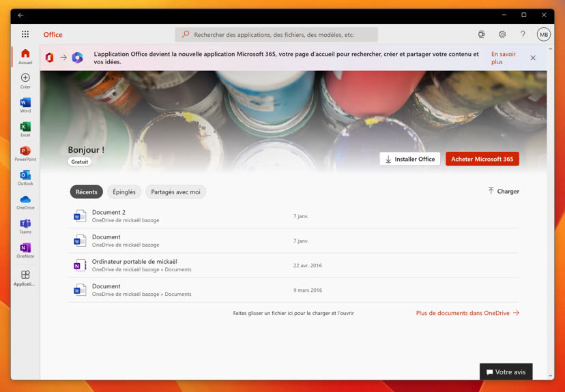The image size is (565, 392).
Task: Focus the Rechercher des applications search field
Action: 276,35
